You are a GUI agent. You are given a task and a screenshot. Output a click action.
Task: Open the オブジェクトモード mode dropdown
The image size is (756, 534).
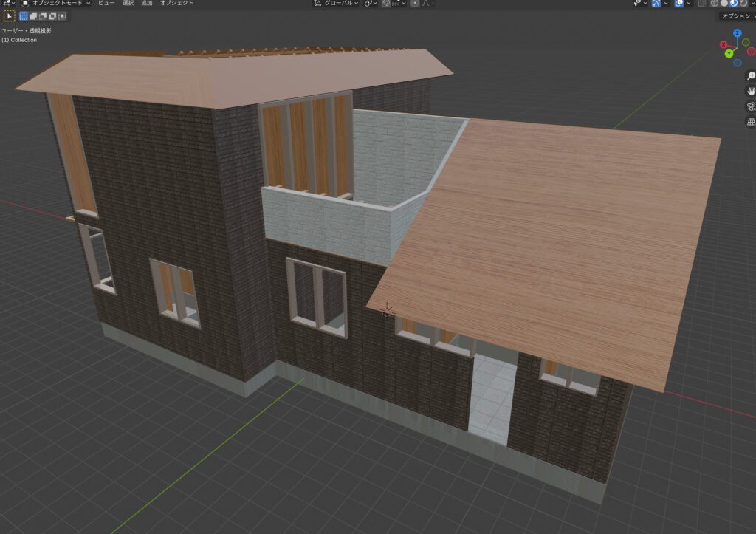point(55,3)
